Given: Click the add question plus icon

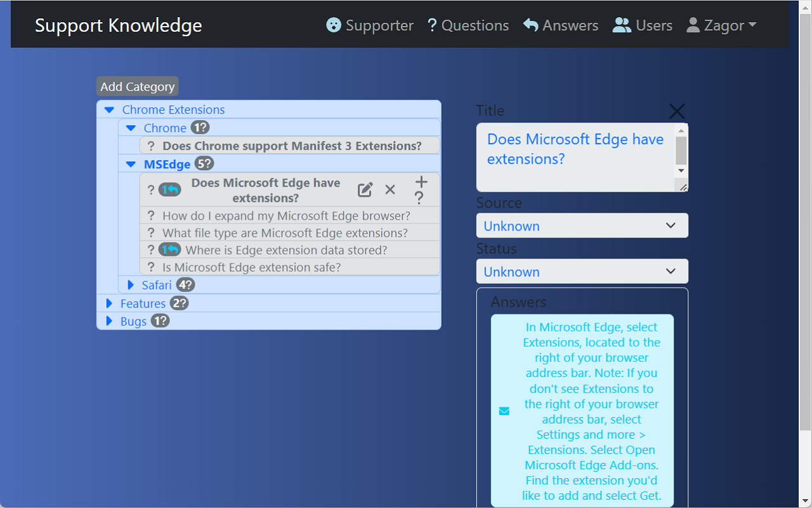Looking at the screenshot, I should pos(421,182).
